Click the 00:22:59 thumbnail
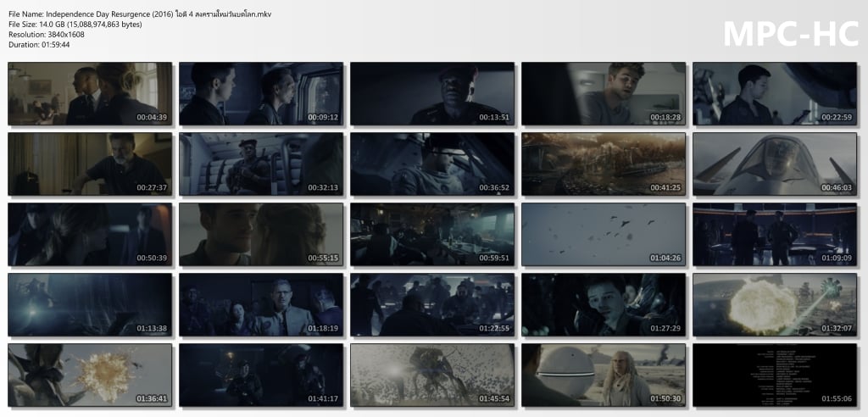The width and height of the screenshot is (868, 417). coord(775,93)
